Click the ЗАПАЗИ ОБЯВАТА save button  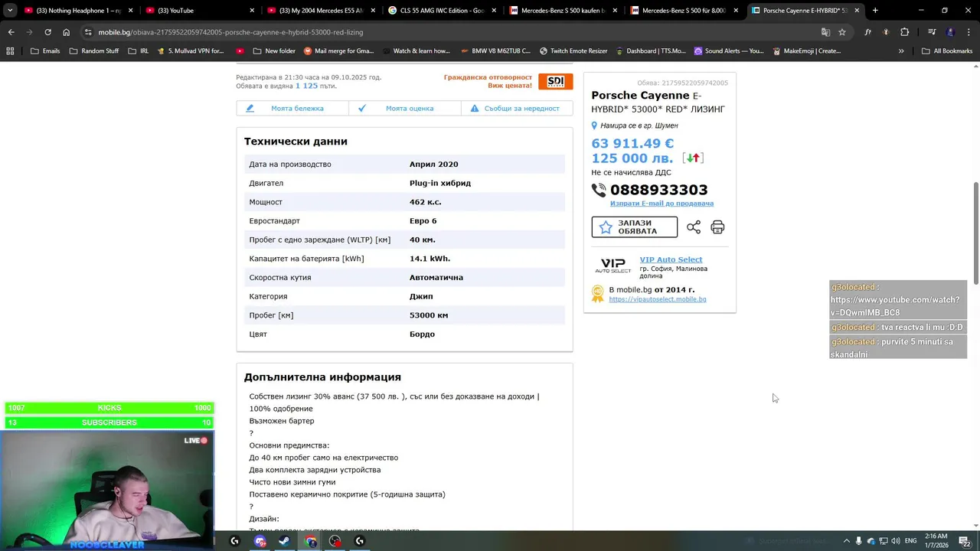click(634, 227)
